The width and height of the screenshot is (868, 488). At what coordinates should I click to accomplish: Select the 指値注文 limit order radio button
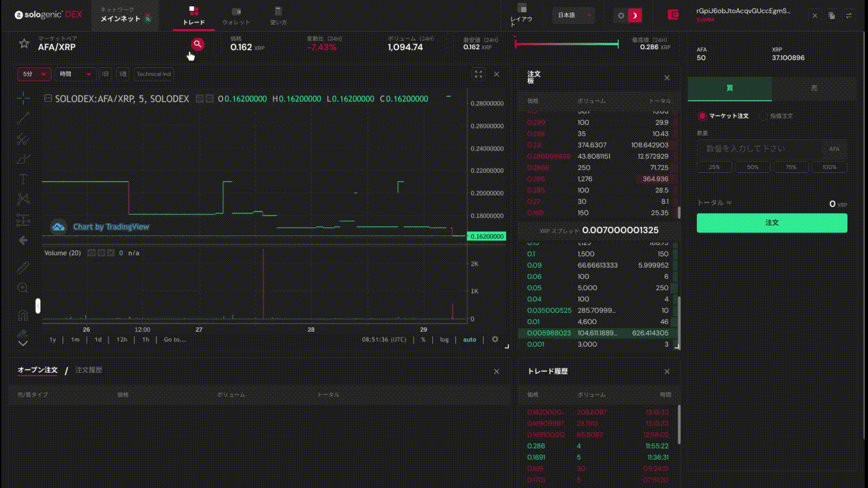[x=764, y=116]
